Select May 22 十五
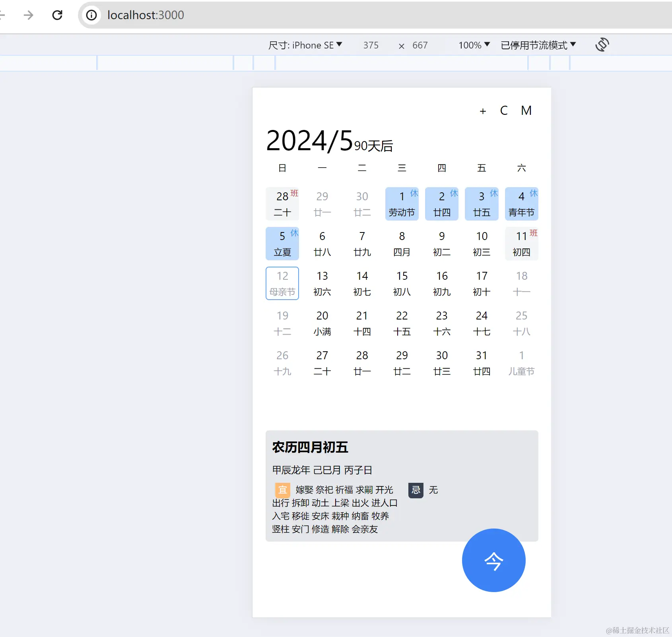The height and width of the screenshot is (637, 672). [402, 323]
